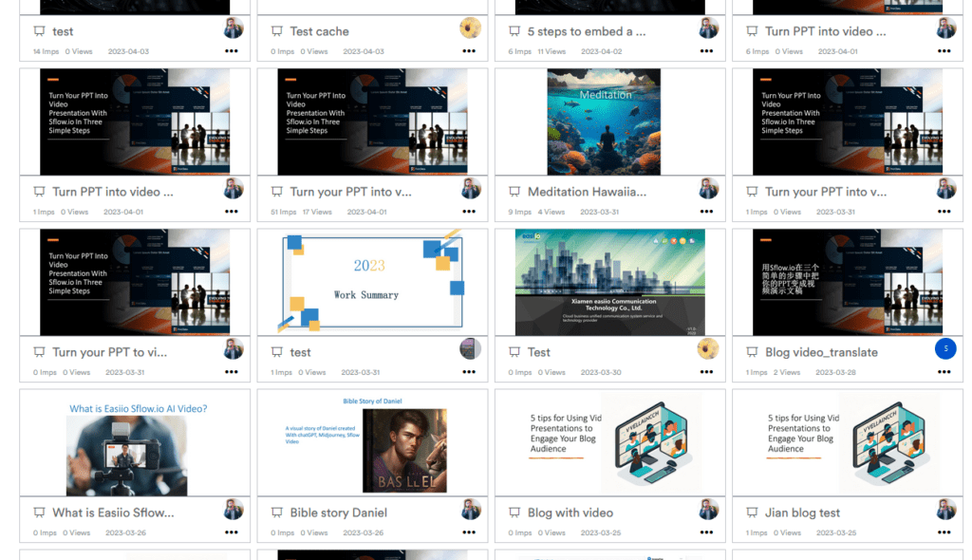Click the avatar on "Meditation Hawaiia" card
The height and width of the screenshot is (560, 972).
coord(708,188)
